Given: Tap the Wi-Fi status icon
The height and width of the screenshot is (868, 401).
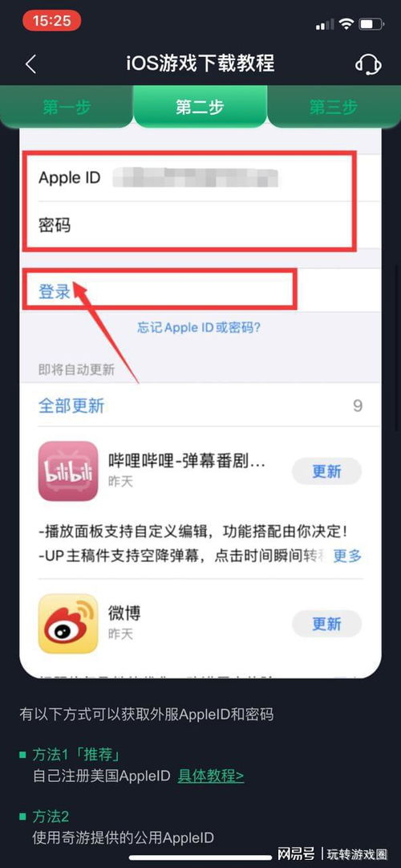Looking at the screenshot, I should tap(346, 24).
